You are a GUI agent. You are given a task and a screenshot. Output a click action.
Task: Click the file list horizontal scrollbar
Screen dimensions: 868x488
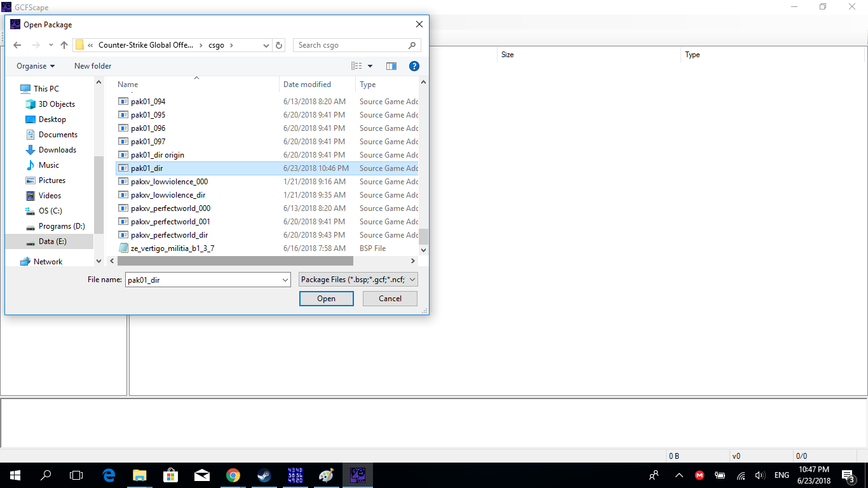pyautogui.click(x=235, y=261)
